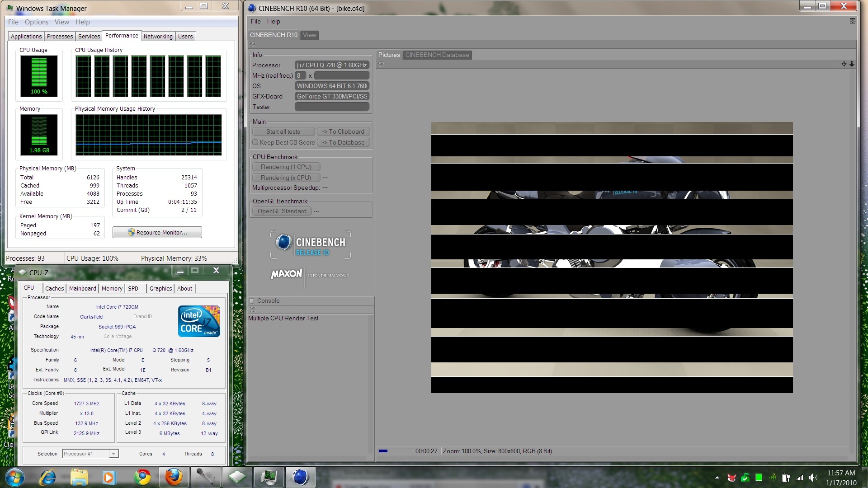Click the zoom-view down arrow icon in CINEBENCH
The image size is (868, 488).
pyautogui.click(x=852, y=64)
